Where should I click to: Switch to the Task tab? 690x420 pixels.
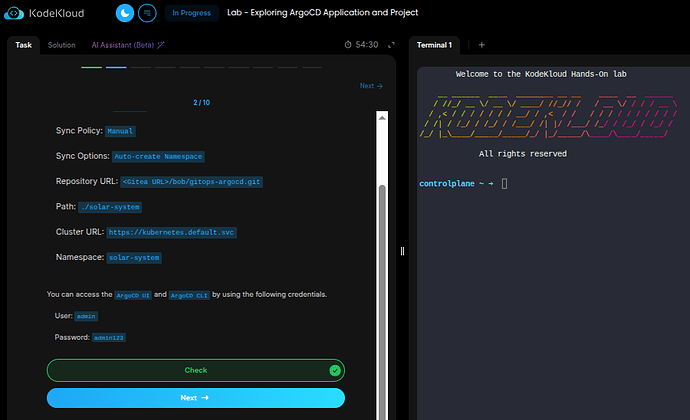click(x=23, y=45)
